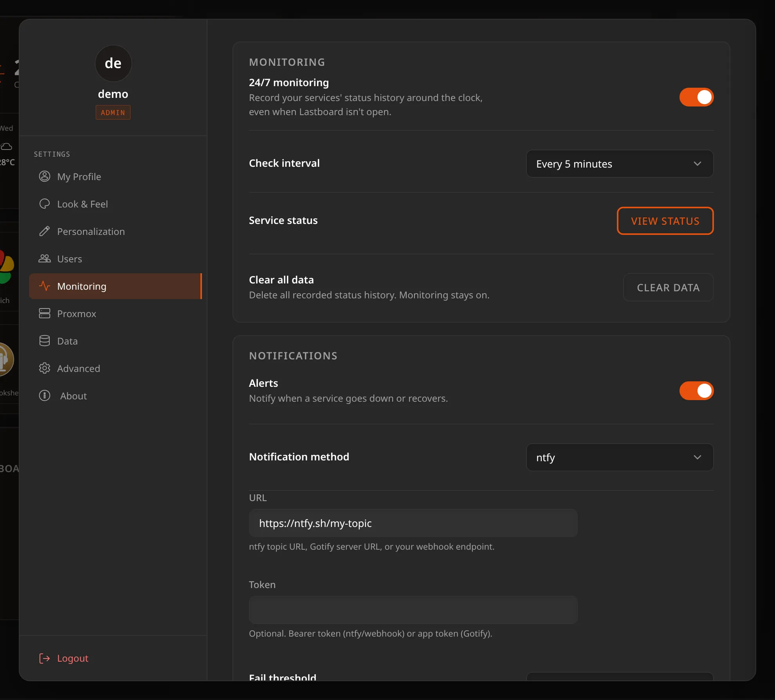The image size is (775, 700).
Task: Open the Users settings label
Action: [x=70, y=259]
